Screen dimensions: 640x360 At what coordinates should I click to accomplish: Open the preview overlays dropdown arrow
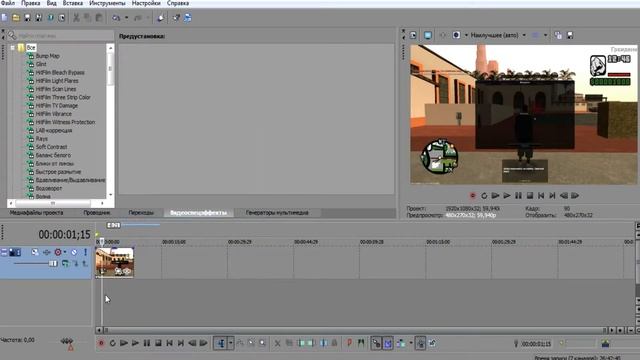[545, 36]
